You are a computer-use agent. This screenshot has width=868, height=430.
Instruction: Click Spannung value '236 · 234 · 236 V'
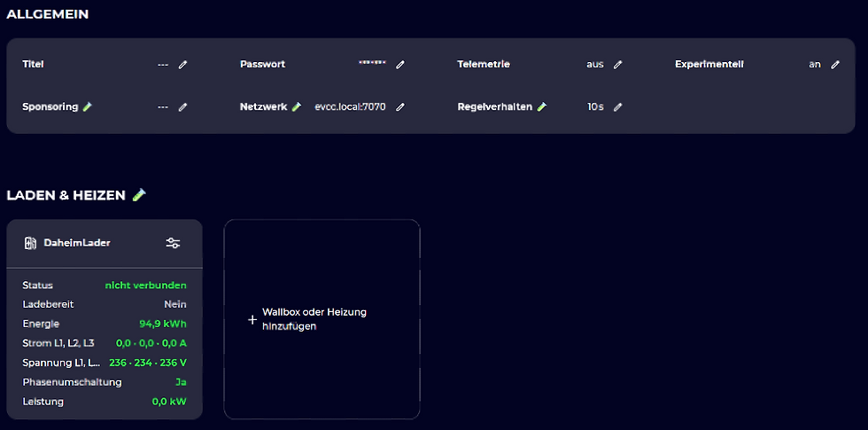148,363
